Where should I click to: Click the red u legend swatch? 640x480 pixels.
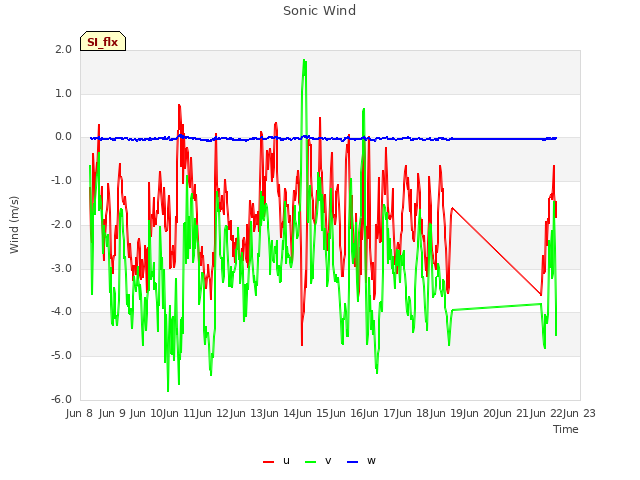(x=269, y=462)
